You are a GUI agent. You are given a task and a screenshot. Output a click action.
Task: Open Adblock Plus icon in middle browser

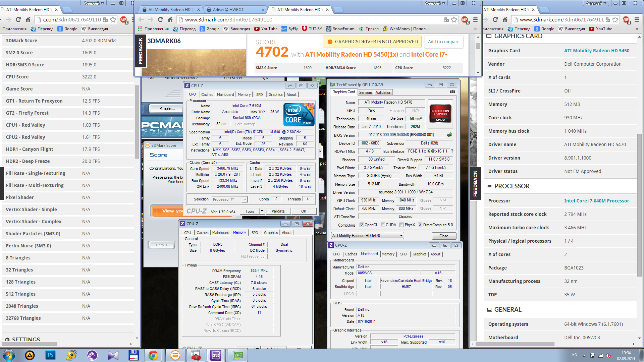tap(465, 20)
